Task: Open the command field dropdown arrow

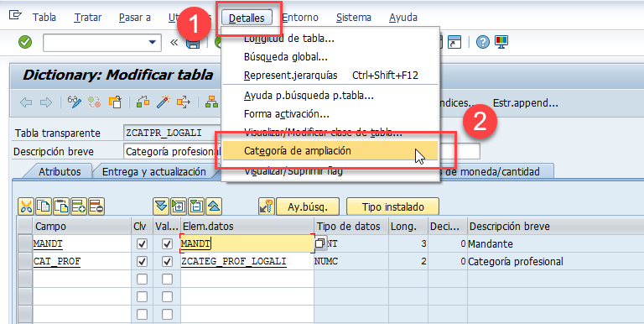Action: (152, 42)
